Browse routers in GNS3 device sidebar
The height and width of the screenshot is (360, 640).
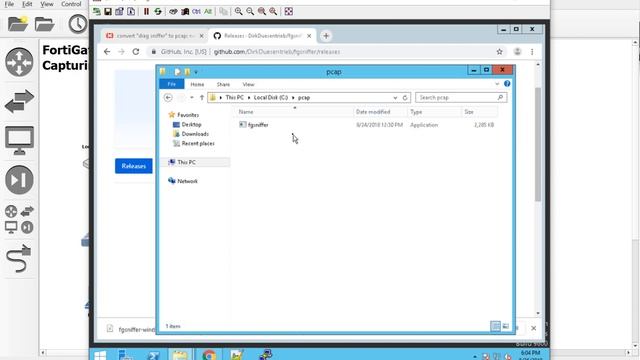point(19,62)
